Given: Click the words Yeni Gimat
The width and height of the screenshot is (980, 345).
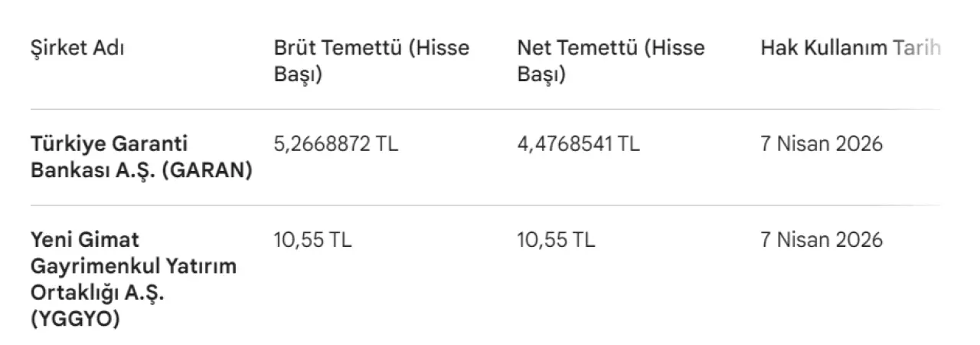Looking at the screenshot, I should 85,240.
